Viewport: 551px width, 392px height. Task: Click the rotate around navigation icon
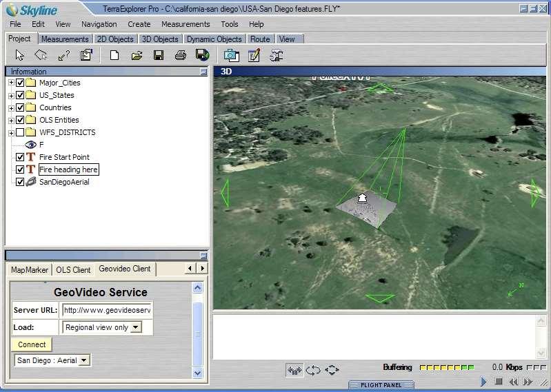pos(313,370)
